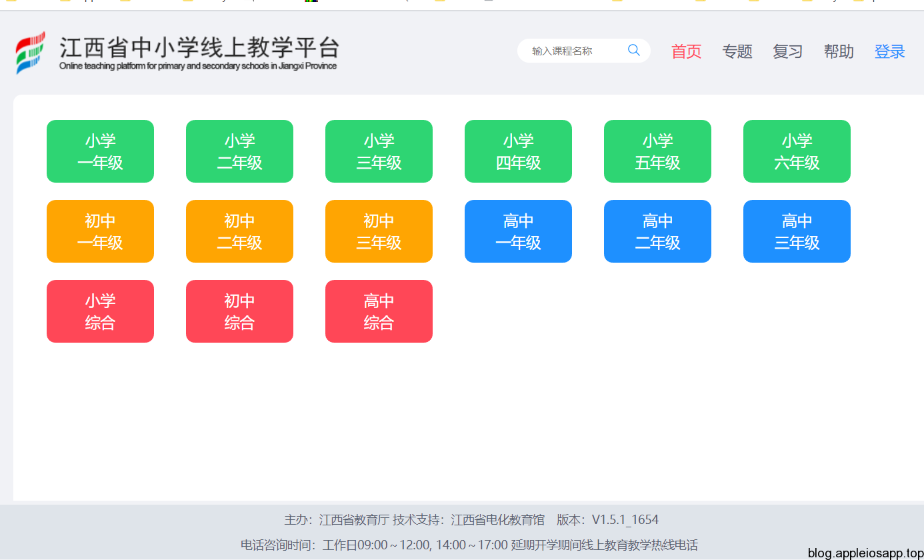Image resolution: width=924 pixels, height=560 pixels.
Task: Open 小学四年级 courses
Action: pos(518,151)
